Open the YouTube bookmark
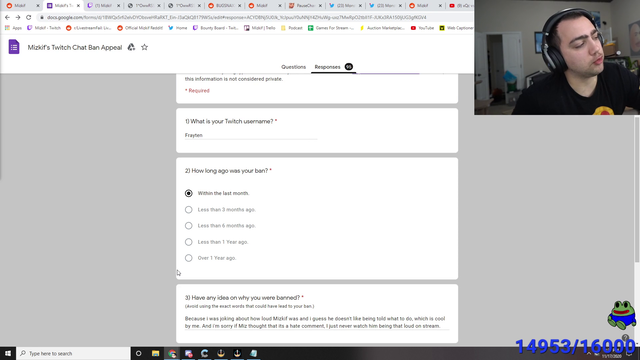640x360 pixels. pyautogui.click(x=422, y=28)
